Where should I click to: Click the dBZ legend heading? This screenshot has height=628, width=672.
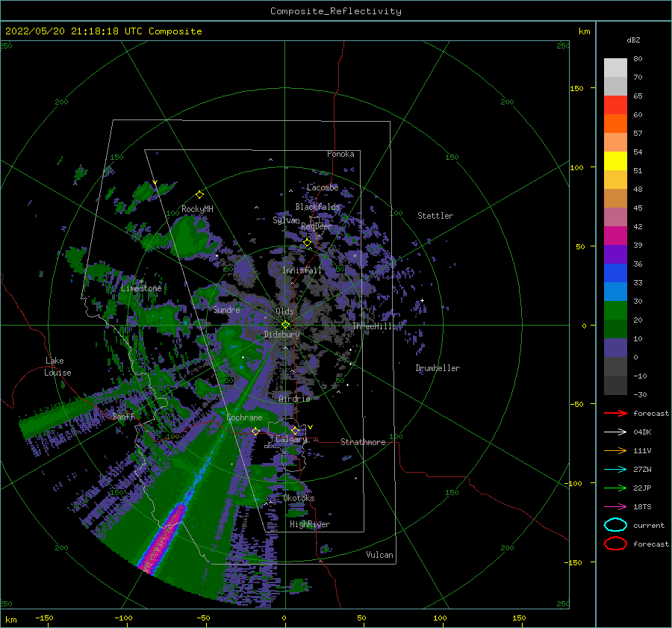coord(633,40)
